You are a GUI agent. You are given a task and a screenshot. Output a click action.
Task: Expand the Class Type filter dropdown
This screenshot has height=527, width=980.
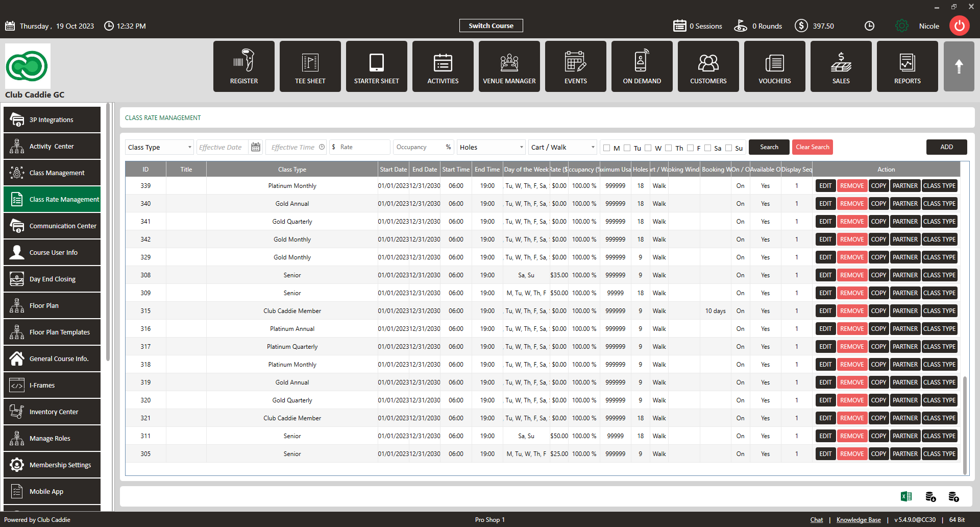[x=159, y=147]
